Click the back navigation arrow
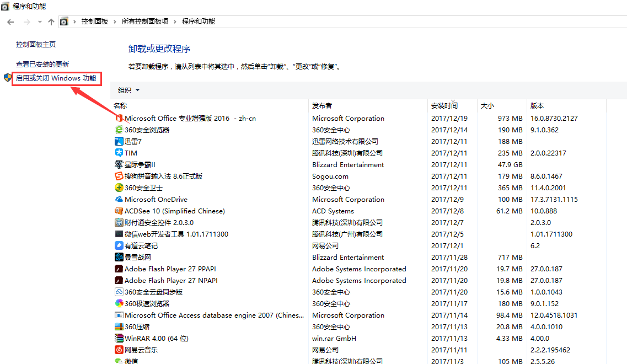 click(10, 22)
